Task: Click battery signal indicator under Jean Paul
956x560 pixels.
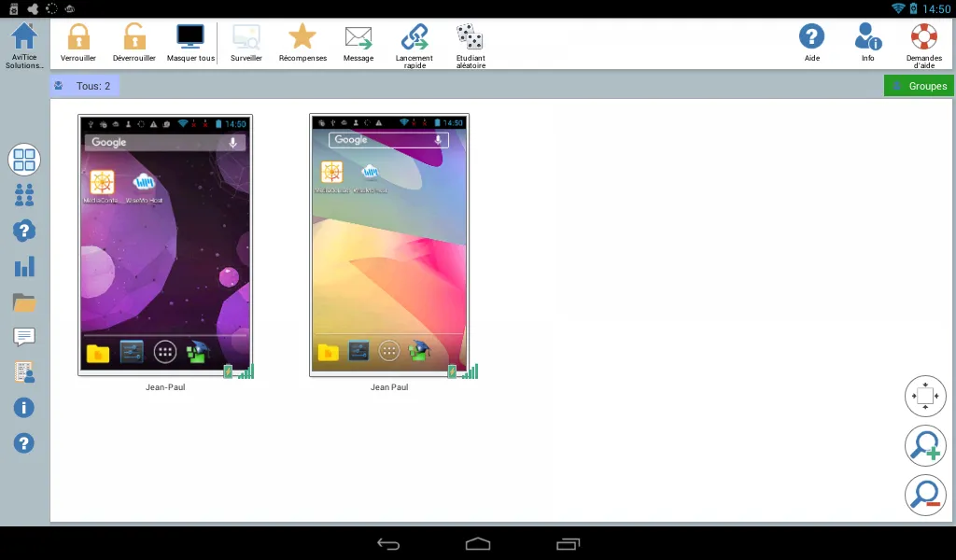Action: (463, 371)
